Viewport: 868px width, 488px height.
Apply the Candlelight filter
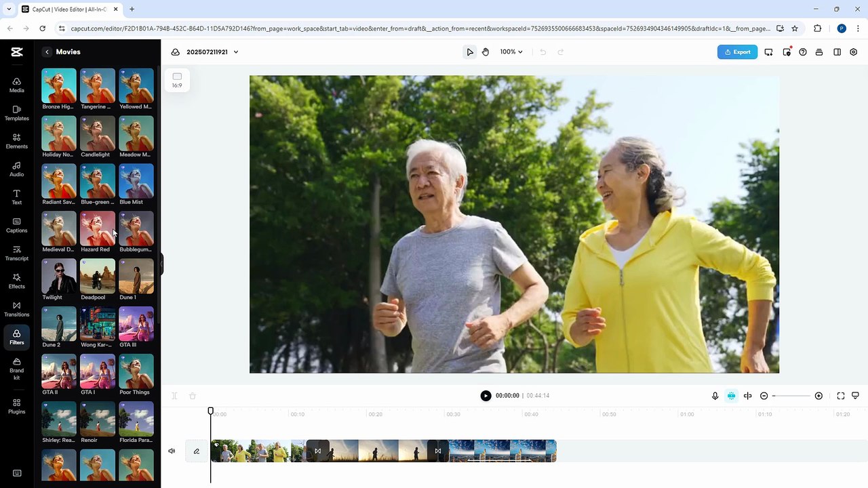point(98,133)
